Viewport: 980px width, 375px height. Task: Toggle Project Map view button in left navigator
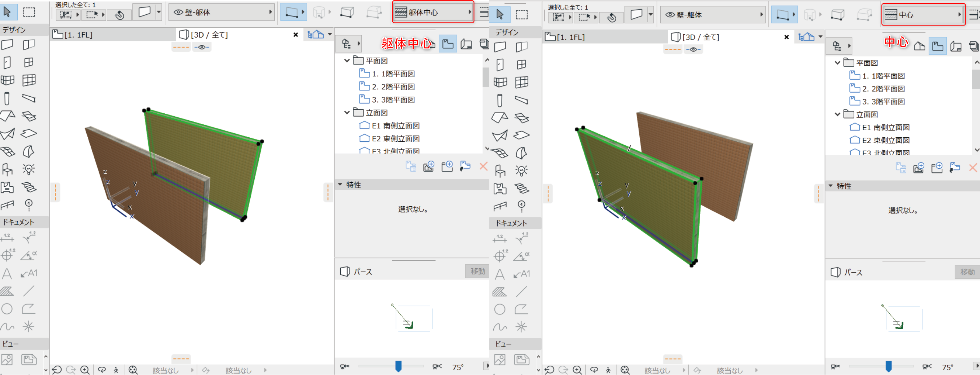tap(448, 44)
